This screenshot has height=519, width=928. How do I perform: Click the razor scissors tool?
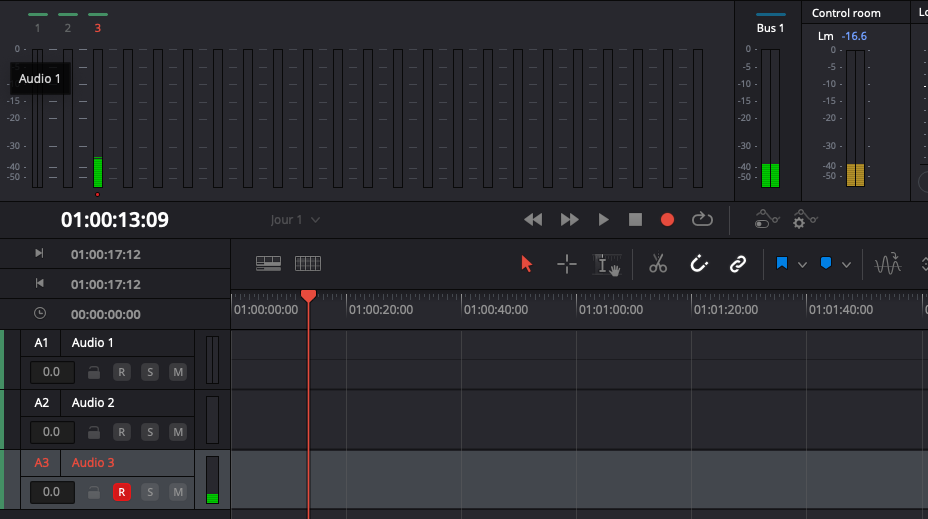coord(657,264)
